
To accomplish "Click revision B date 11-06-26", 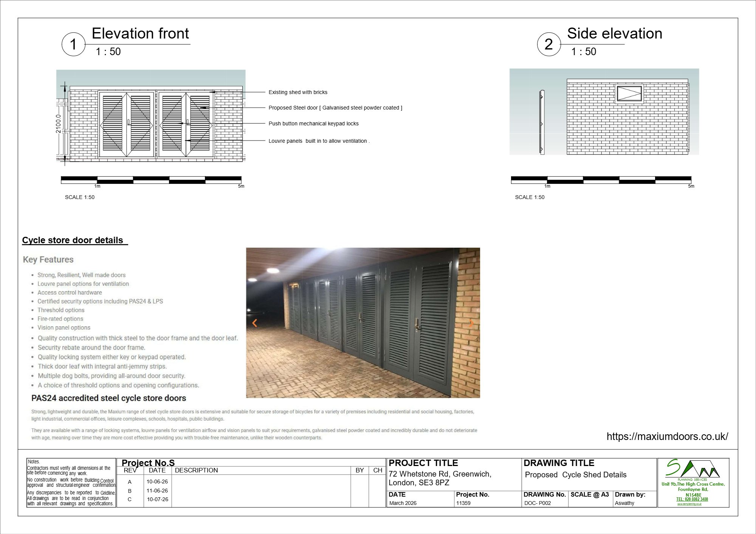I will [x=157, y=491].
